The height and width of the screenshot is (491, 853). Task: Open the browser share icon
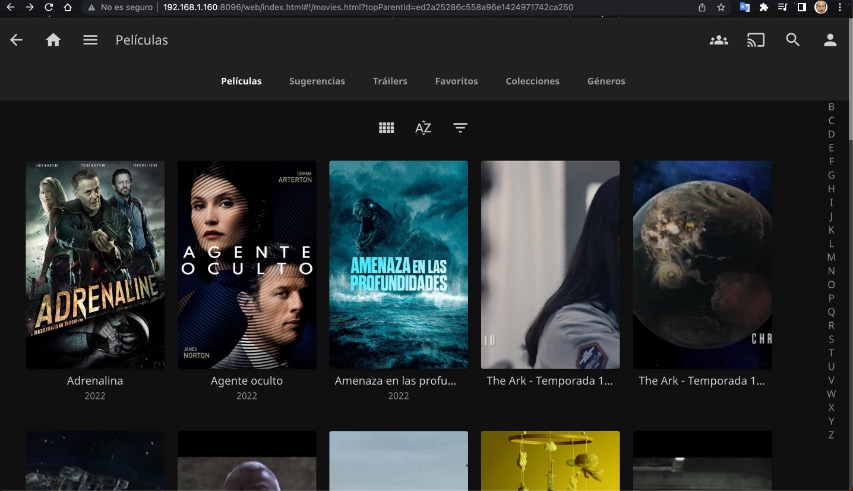702,7
